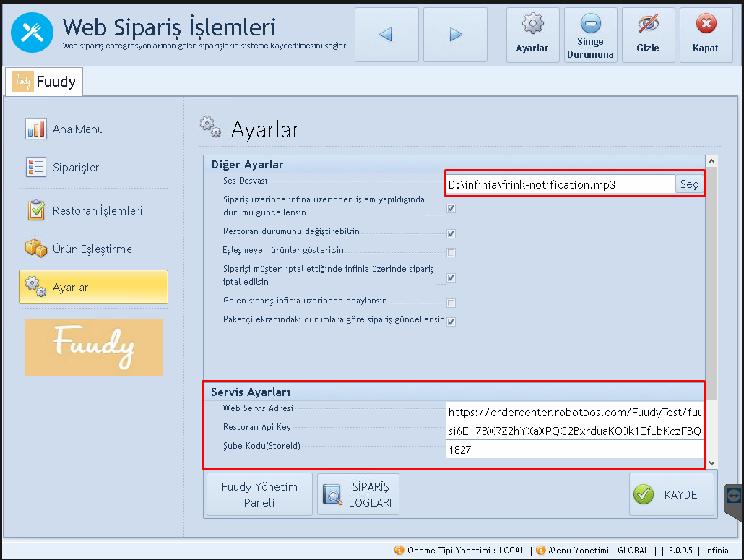Open SİPARİŞ LOGLARI button
The height and width of the screenshot is (560, 744).
click(358, 494)
